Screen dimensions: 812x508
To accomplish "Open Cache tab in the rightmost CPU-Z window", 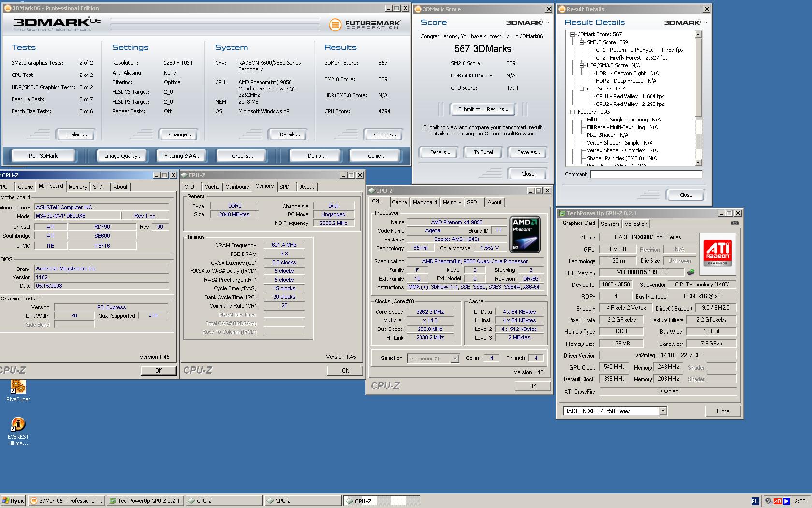I will [x=399, y=203].
